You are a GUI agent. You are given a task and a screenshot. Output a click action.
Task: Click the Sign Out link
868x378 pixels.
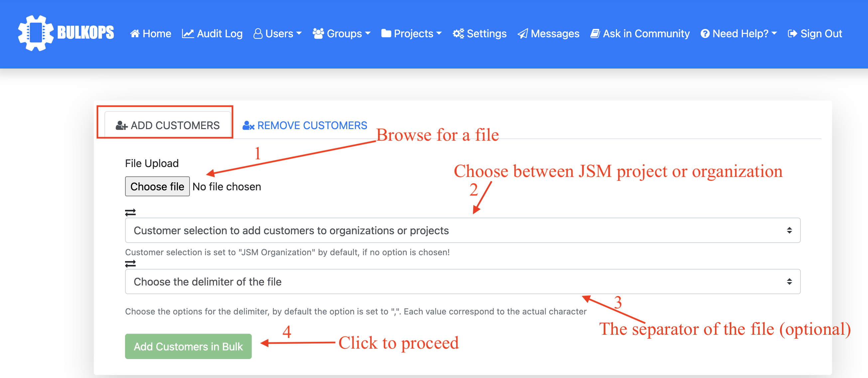pos(815,33)
